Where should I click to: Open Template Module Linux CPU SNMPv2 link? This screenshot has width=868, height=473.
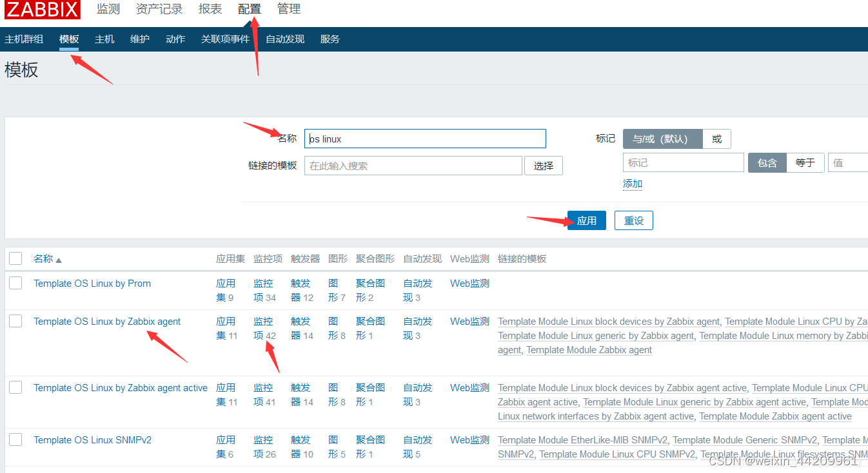[617, 454]
